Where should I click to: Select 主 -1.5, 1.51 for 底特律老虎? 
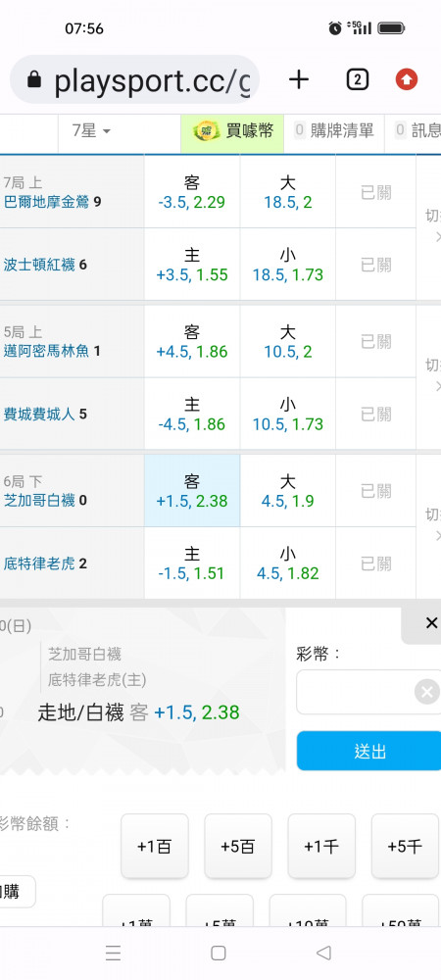point(192,563)
